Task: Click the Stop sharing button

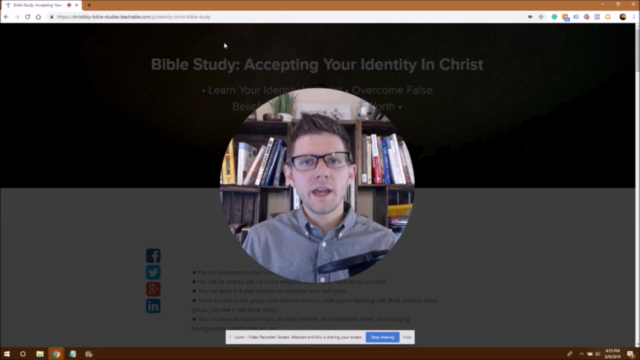Action: coord(382,337)
